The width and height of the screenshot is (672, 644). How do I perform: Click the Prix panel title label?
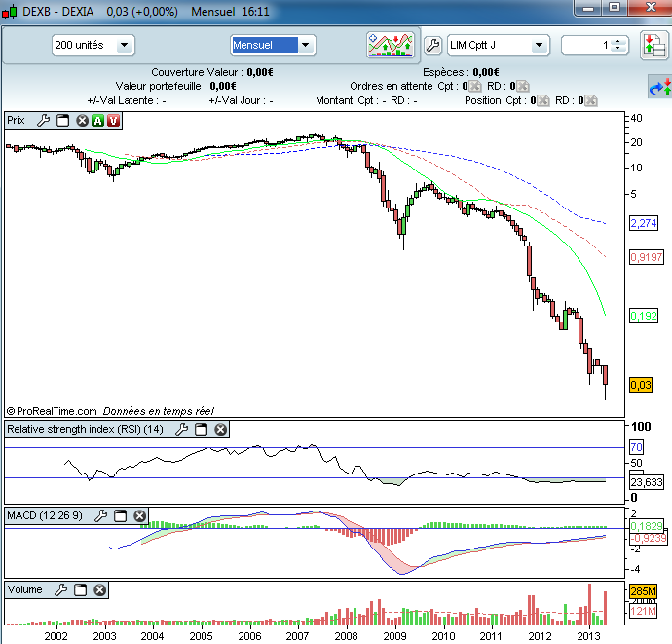(x=16, y=121)
